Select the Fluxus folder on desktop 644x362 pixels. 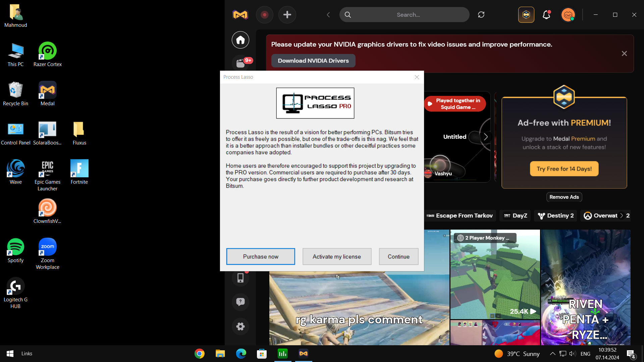tap(79, 133)
